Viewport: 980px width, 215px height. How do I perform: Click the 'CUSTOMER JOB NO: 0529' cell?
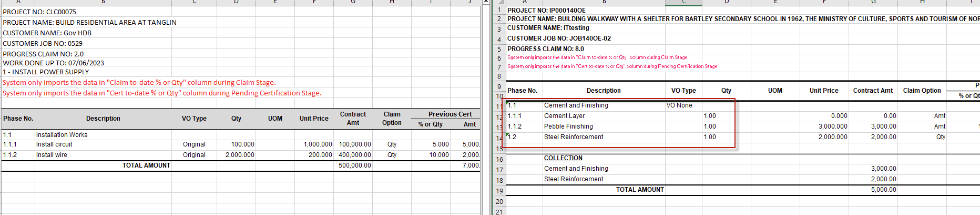[43, 43]
